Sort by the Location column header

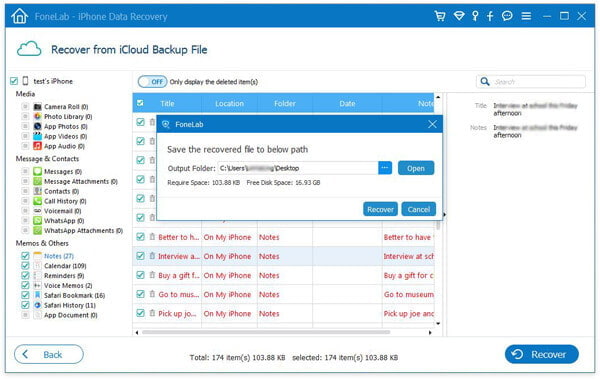click(229, 103)
